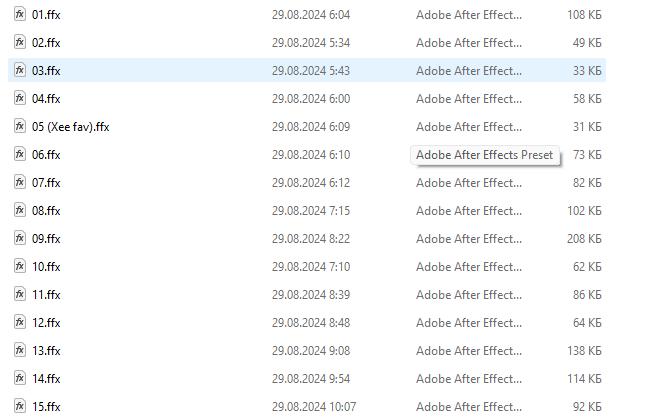
Task: Select the 01.ffx preset file icon
Action: [x=20, y=14]
